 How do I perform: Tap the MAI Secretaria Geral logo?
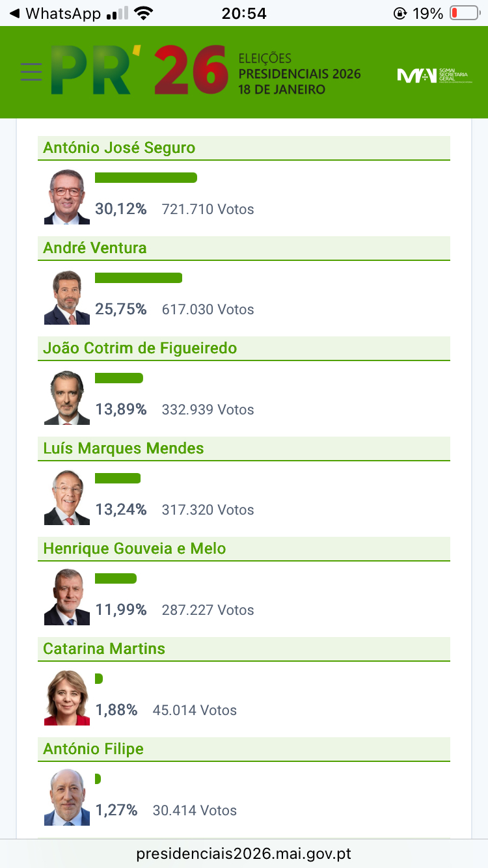click(431, 75)
